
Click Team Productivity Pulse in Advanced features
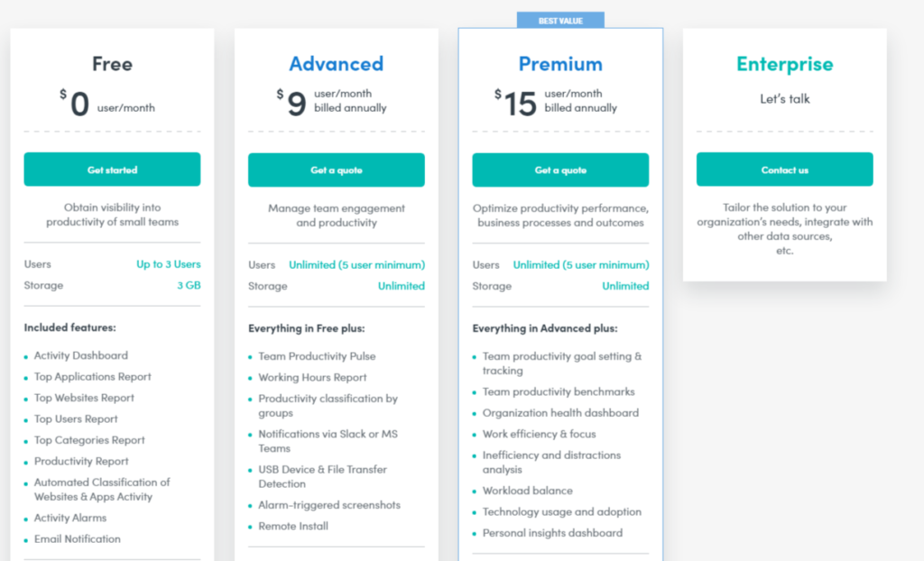[x=317, y=355]
